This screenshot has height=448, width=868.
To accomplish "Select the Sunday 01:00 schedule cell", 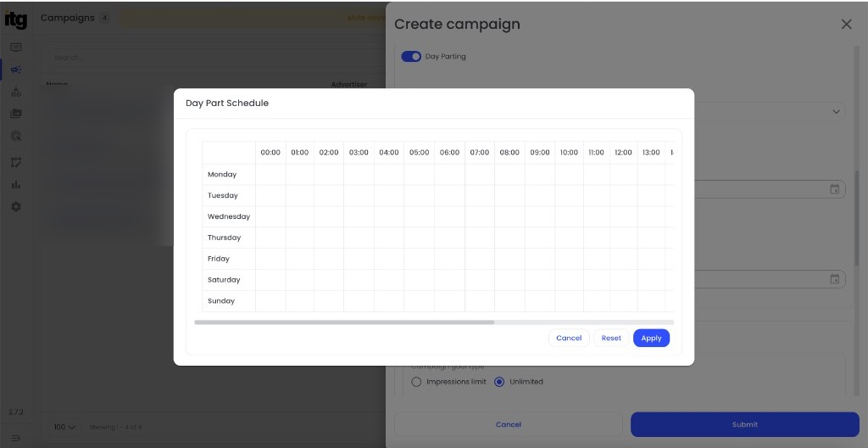I will click(x=299, y=301).
